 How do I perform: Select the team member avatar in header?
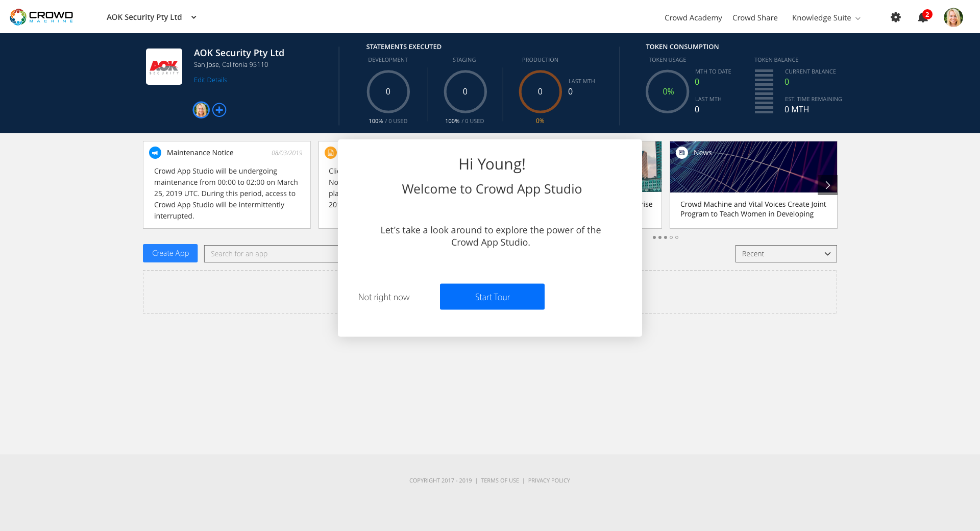click(201, 110)
